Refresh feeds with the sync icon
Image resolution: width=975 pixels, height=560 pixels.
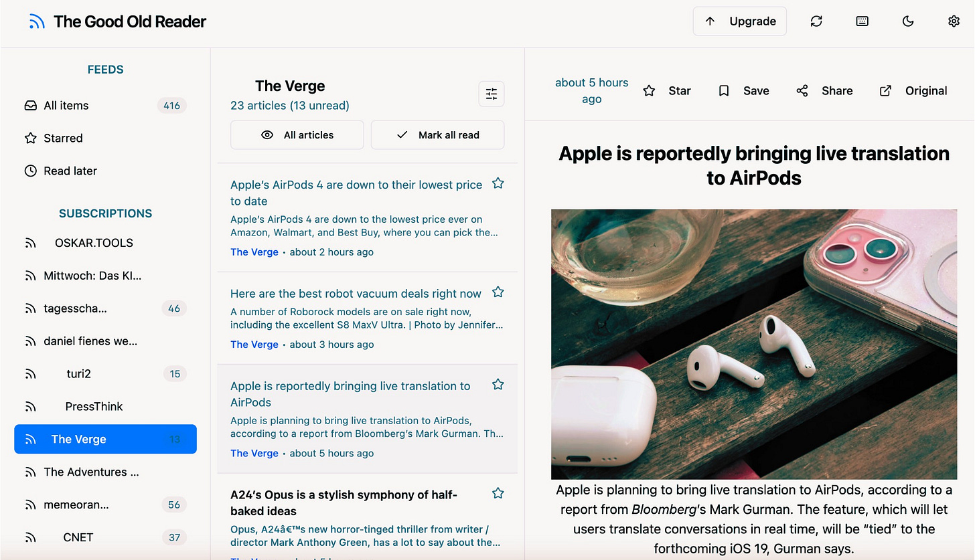pos(816,21)
